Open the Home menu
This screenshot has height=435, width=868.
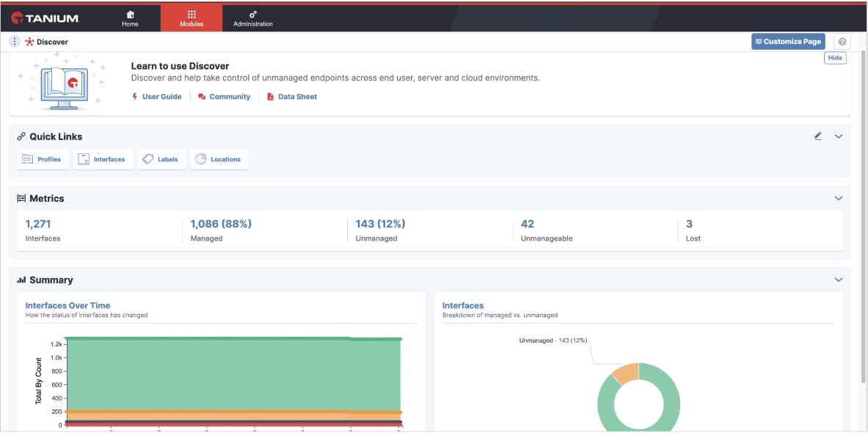click(x=130, y=18)
